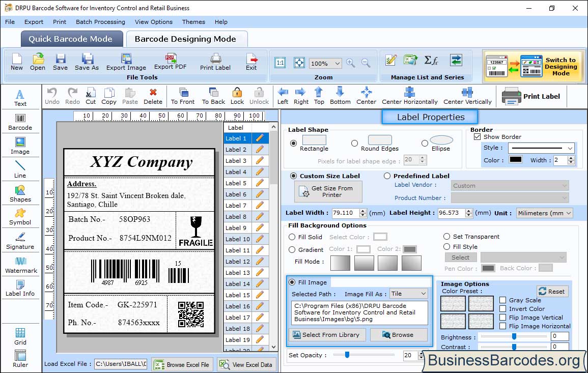588x373 pixels.
Task: Select the Round Edges label shape
Action: (x=354, y=143)
